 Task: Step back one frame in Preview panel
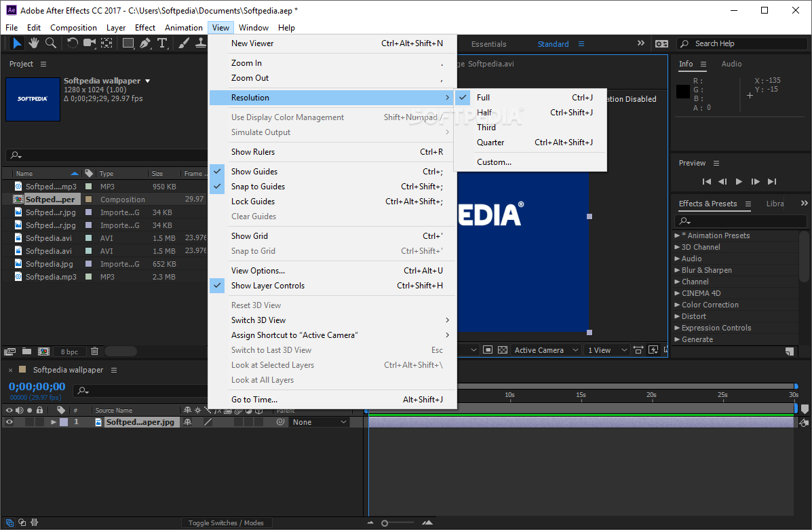click(722, 181)
